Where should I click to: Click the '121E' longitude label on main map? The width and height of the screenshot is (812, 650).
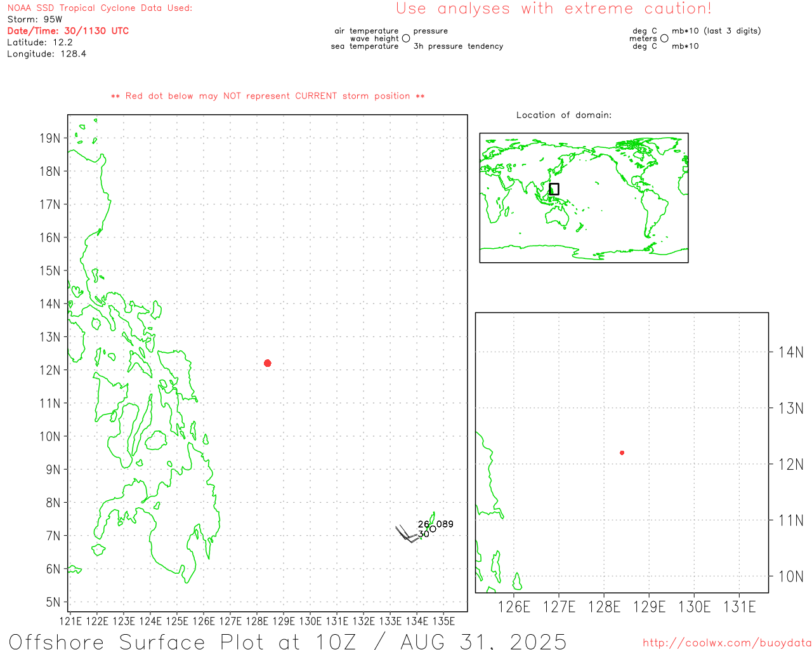pos(70,621)
